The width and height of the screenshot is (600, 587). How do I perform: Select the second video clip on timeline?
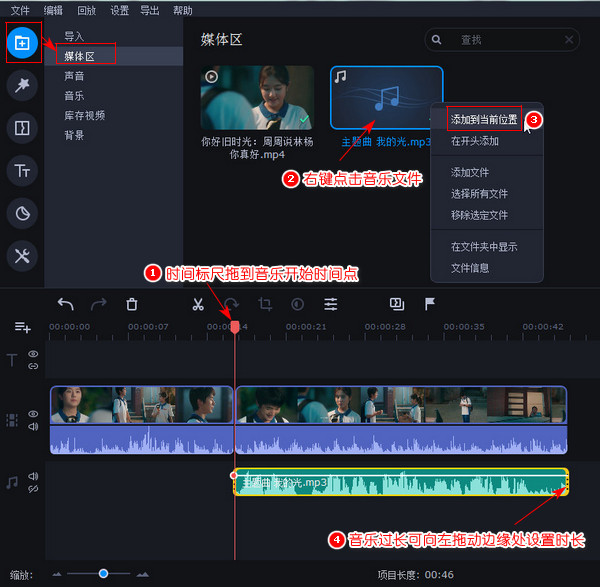pos(401,420)
